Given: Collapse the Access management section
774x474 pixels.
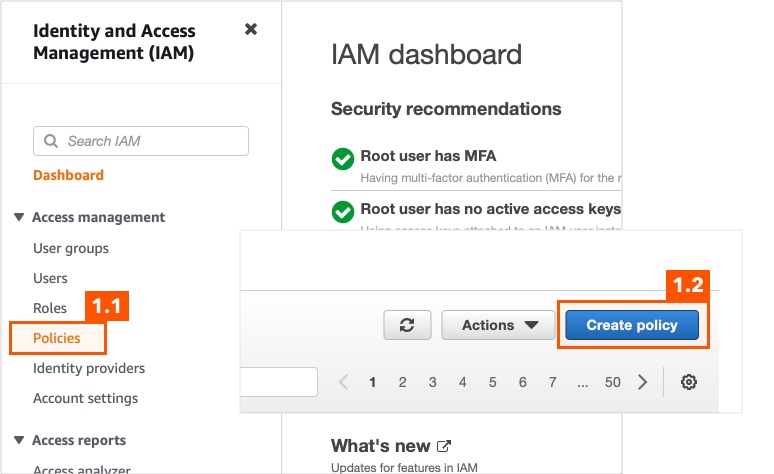Looking at the screenshot, I should click(x=19, y=217).
